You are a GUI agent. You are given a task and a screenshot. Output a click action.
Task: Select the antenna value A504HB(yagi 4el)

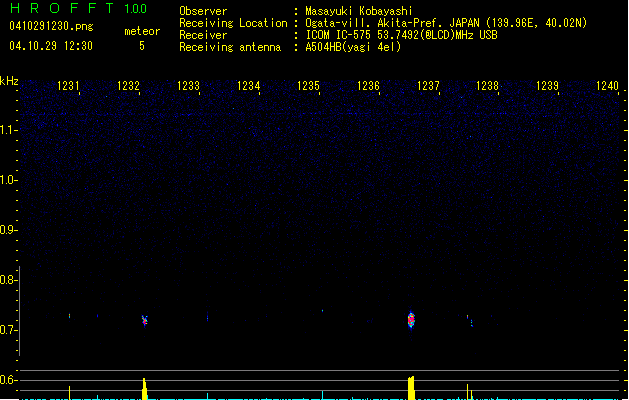click(x=353, y=47)
